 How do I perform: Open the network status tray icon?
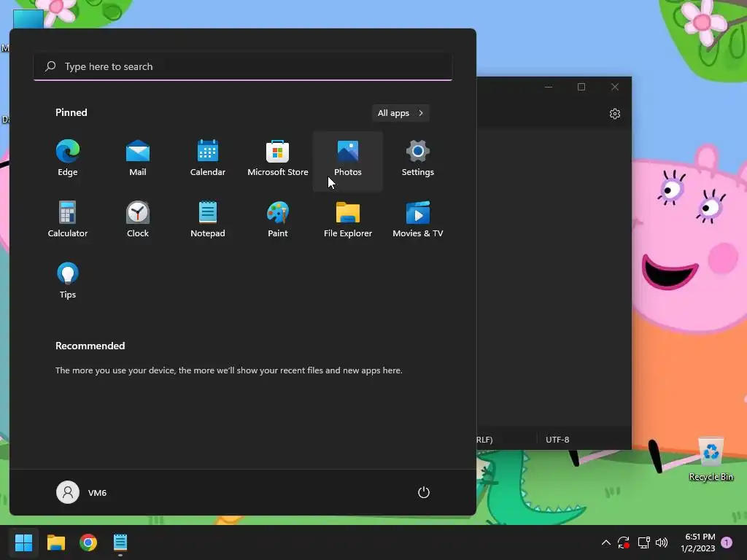pyautogui.click(x=643, y=542)
